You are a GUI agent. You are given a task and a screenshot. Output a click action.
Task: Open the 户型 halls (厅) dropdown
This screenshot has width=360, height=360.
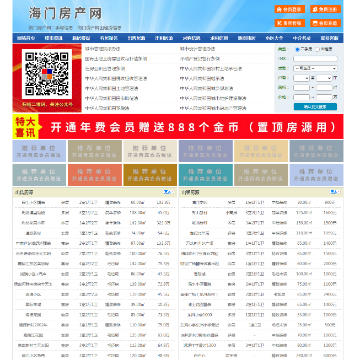(x=324, y=78)
